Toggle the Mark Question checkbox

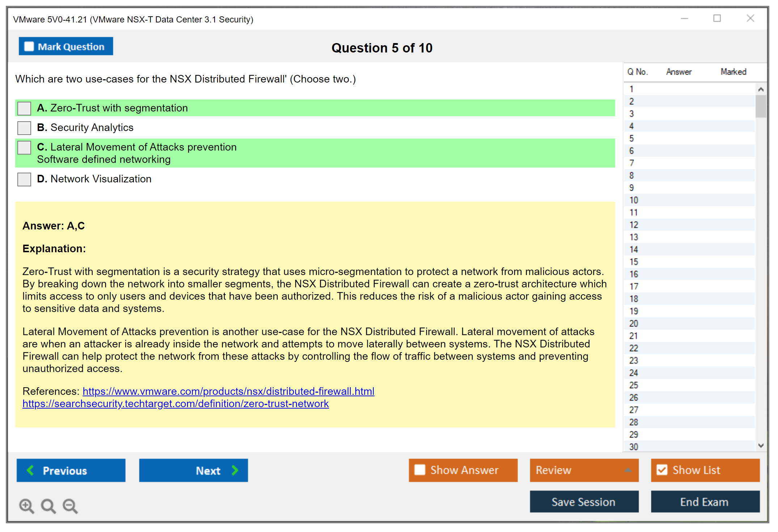tap(29, 46)
